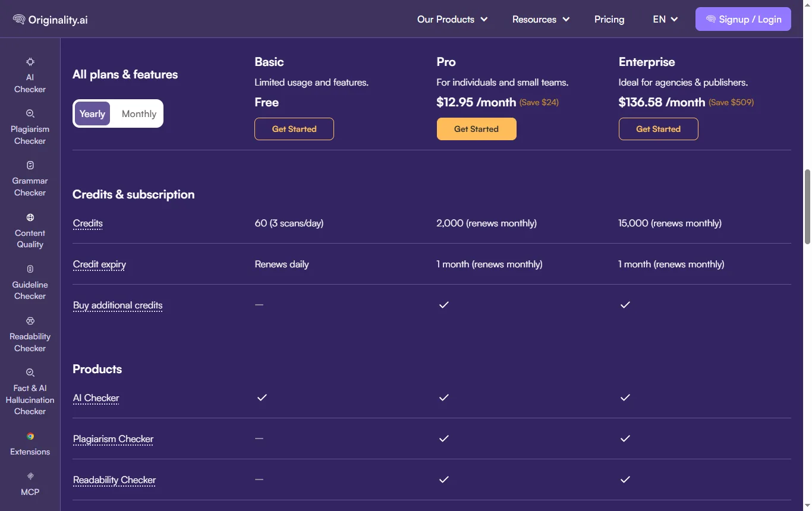The height and width of the screenshot is (511, 812).
Task: Click the "Ideal for agencies & publishers." description
Action: coord(683,83)
